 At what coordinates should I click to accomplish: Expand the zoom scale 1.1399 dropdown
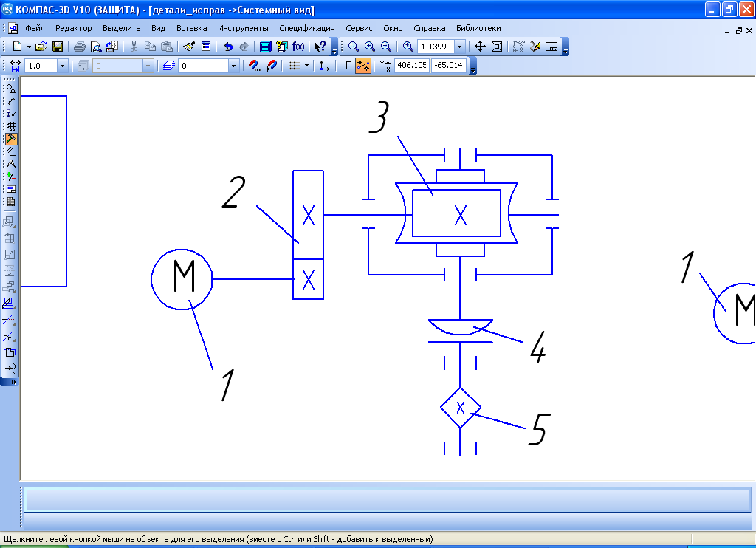460,47
